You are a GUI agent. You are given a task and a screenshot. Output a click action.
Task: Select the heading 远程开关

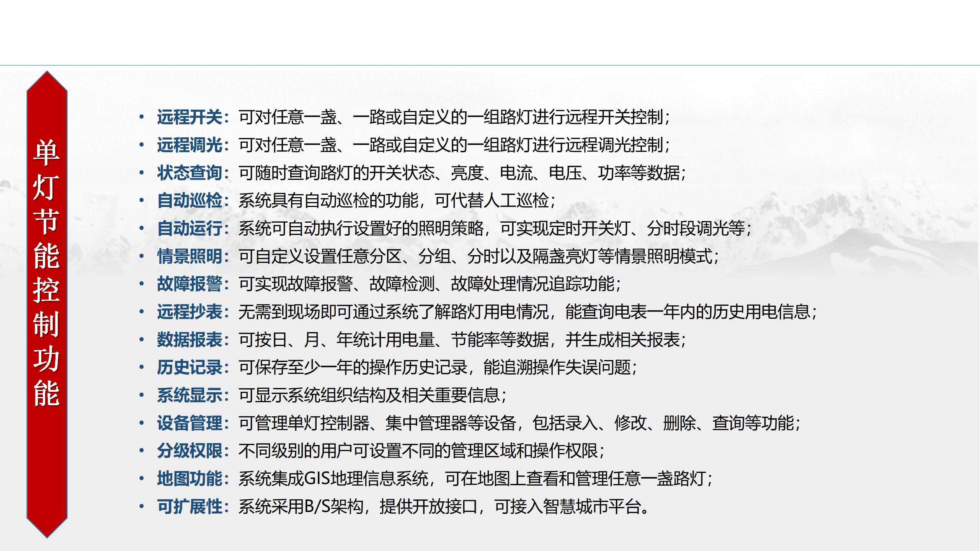point(189,117)
